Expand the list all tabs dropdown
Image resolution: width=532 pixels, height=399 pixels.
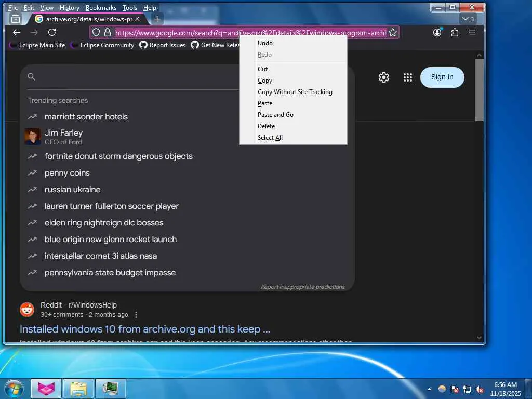coord(469,19)
